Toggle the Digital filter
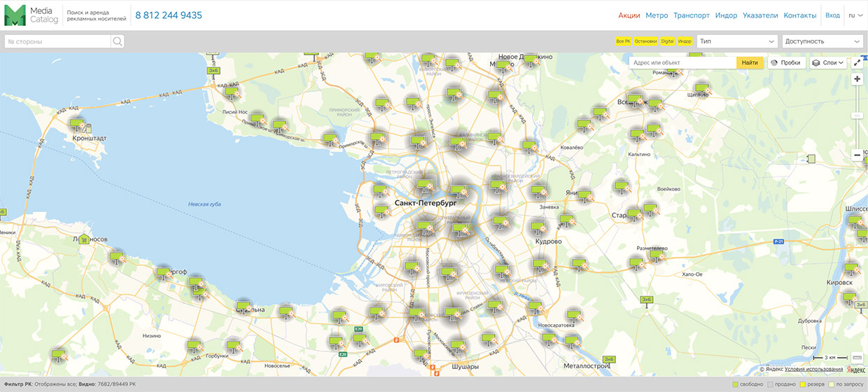868x392 pixels. 667,41
